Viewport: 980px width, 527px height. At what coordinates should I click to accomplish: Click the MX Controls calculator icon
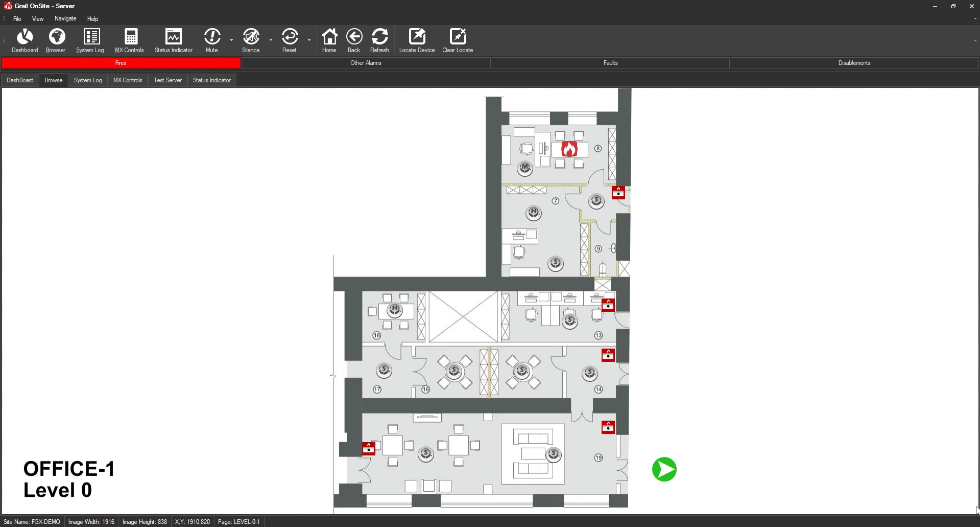130,40
